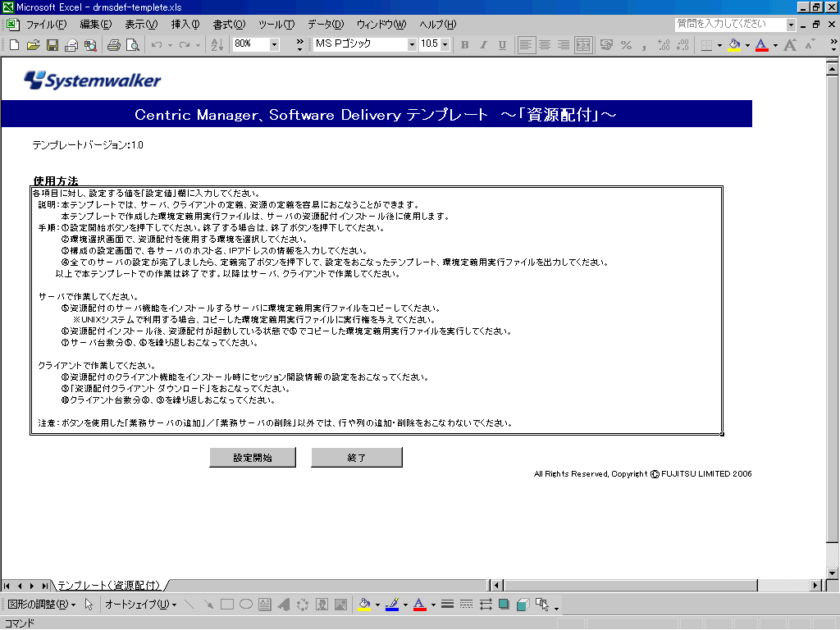Apply yellow Fill Color on formatting toolbar
Image resolution: width=840 pixels, height=630 pixels.
734,45
